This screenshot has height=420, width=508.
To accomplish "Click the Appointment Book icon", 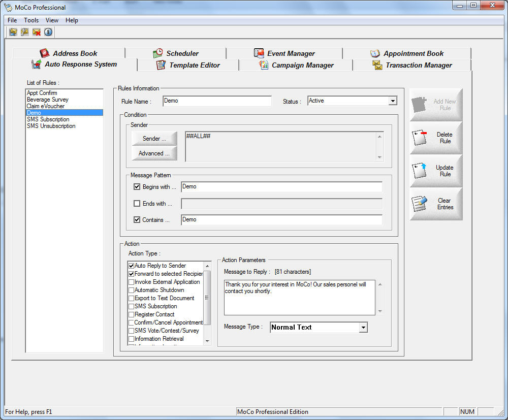I will point(375,53).
